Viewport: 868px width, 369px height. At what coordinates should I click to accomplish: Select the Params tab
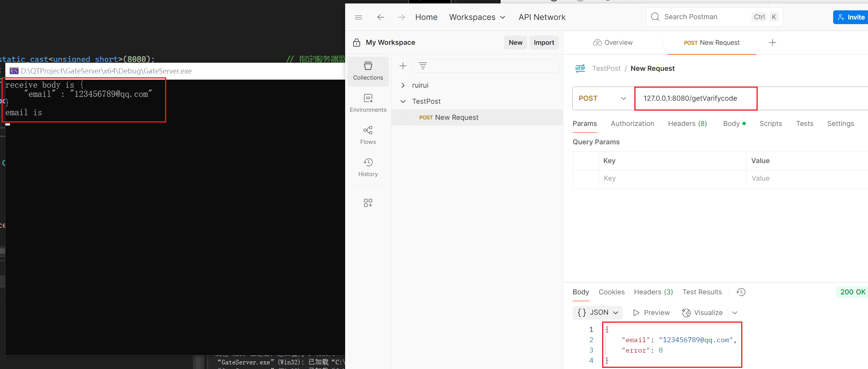coord(585,124)
